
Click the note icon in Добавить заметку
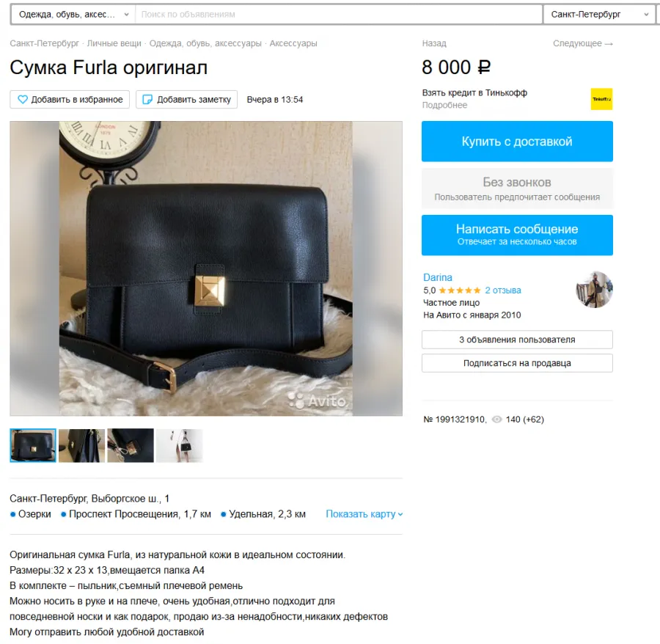click(x=147, y=99)
